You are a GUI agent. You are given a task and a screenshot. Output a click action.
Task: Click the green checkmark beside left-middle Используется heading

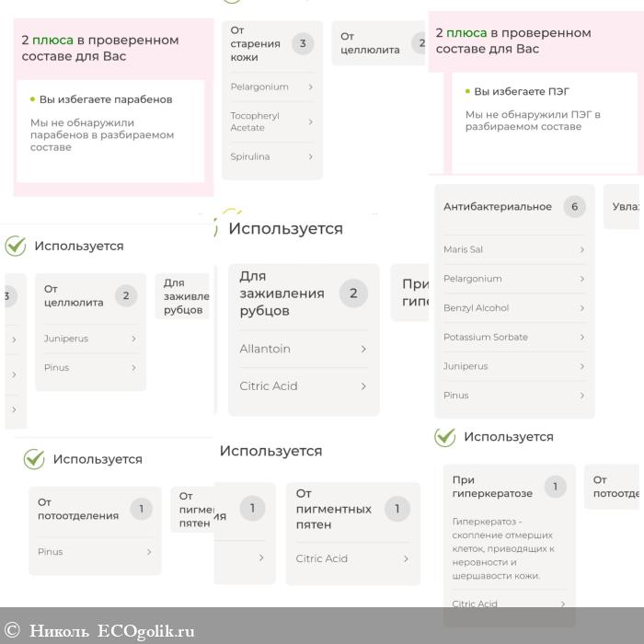15,246
